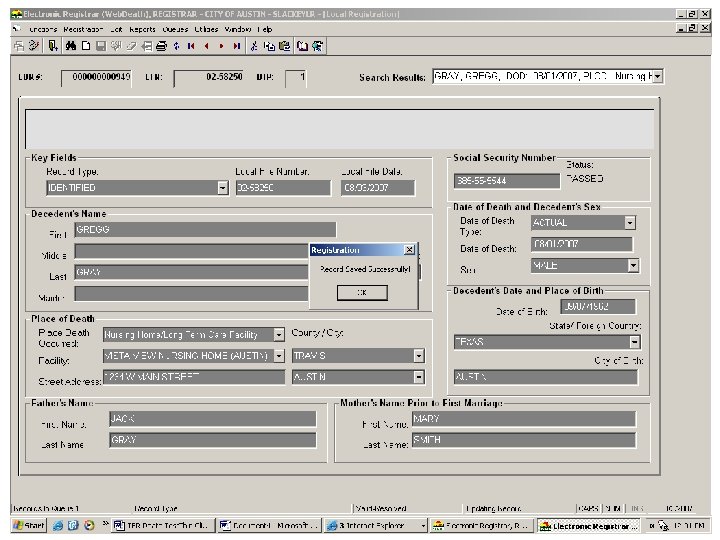The image size is (720, 540).
Task: Expand the Record Type dropdown
Action: click(223, 188)
